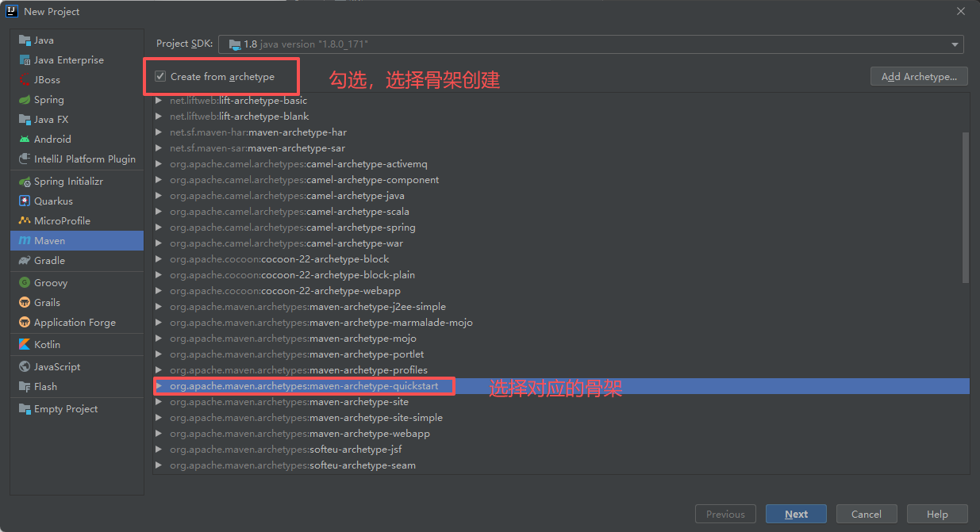Click the Cancel button

[867, 514]
